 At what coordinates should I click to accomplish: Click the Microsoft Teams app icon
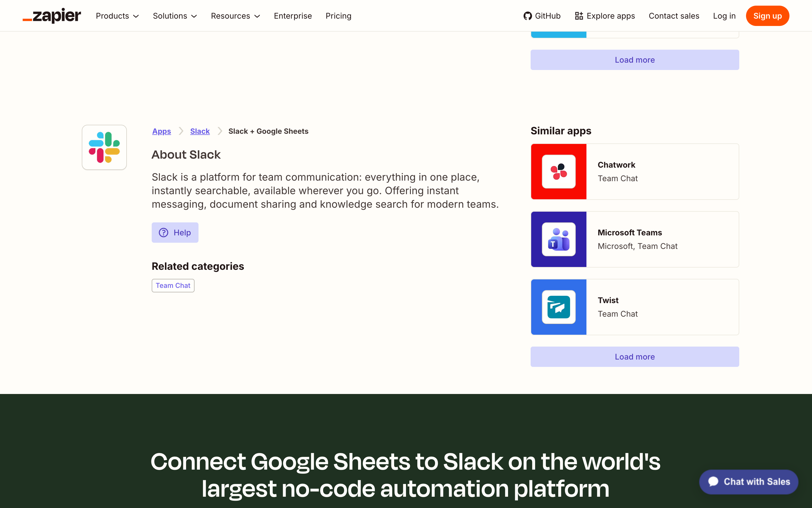[x=559, y=239]
